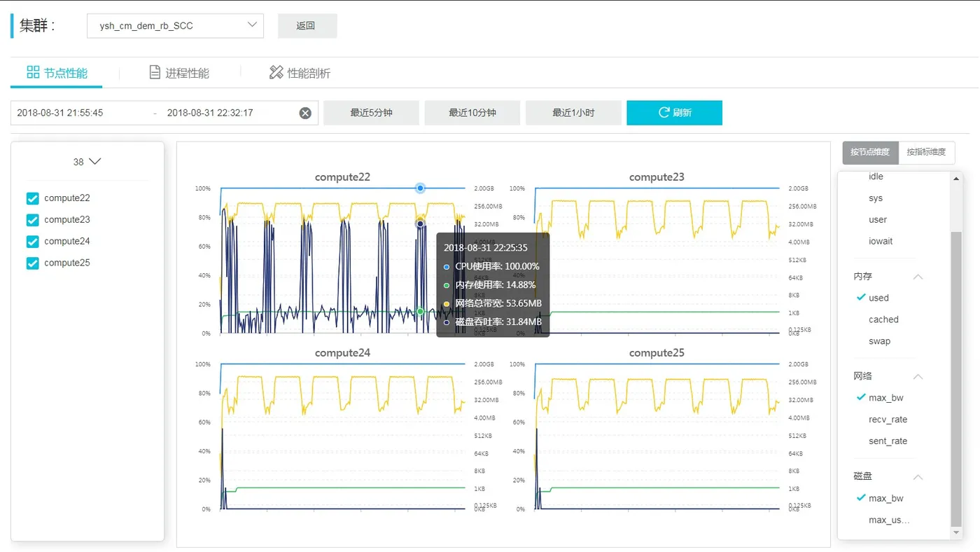Click the 返回 button
Screen dimensions: 980x552
tap(307, 26)
